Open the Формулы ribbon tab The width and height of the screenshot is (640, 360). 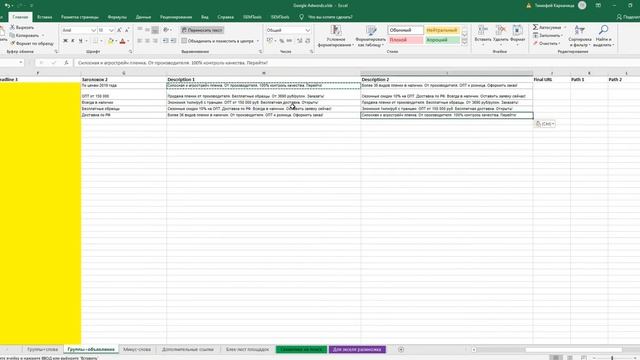click(x=117, y=17)
